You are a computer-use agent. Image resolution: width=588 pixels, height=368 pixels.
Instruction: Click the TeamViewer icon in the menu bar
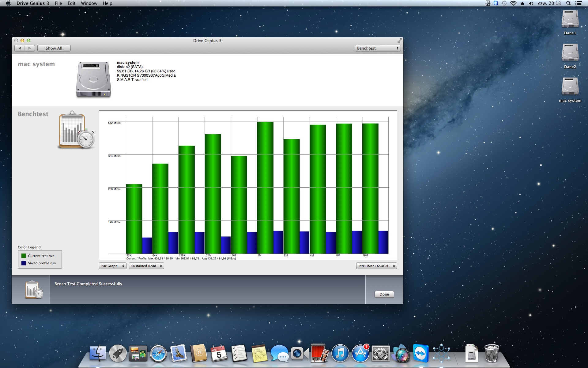[496, 3]
